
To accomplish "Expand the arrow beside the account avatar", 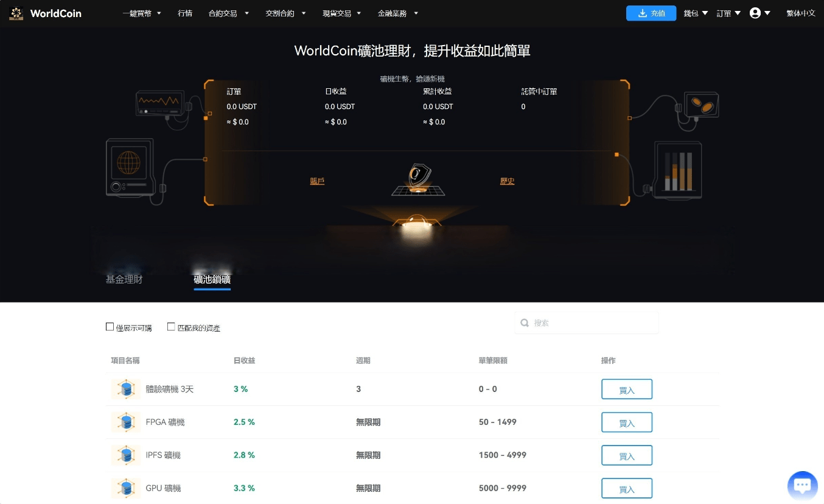I will point(767,13).
